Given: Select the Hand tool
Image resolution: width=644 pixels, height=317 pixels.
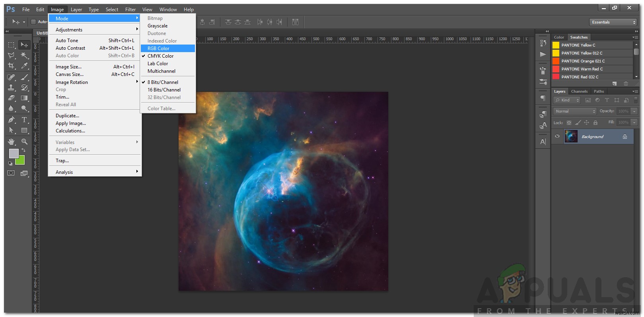Looking at the screenshot, I should pos(11,141).
